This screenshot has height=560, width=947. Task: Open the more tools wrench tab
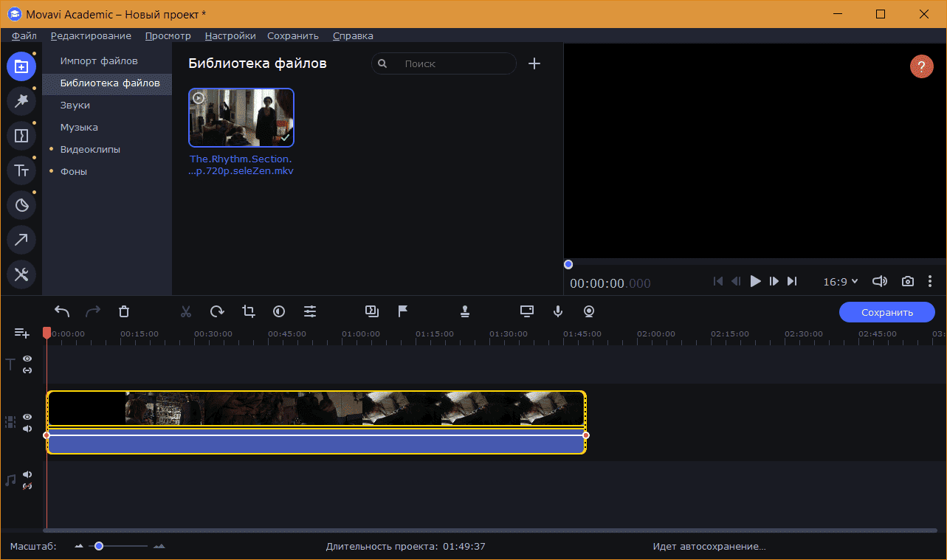click(21, 274)
